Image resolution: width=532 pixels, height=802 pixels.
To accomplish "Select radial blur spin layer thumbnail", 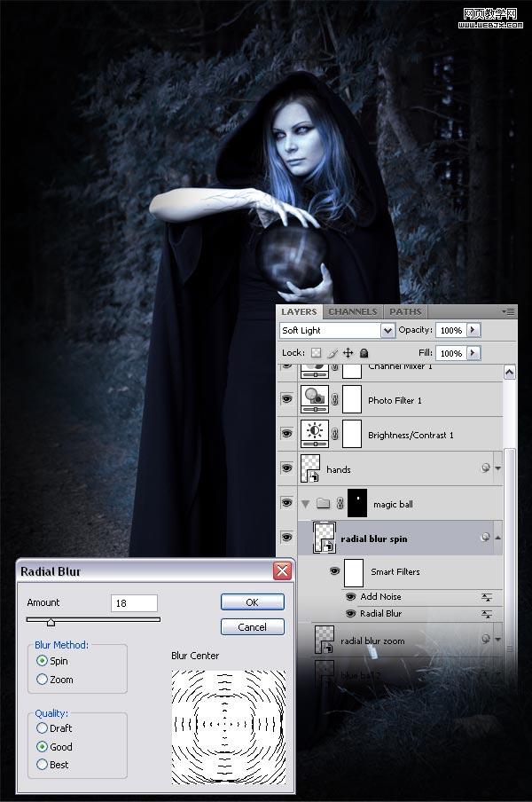I will coord(325,539).
